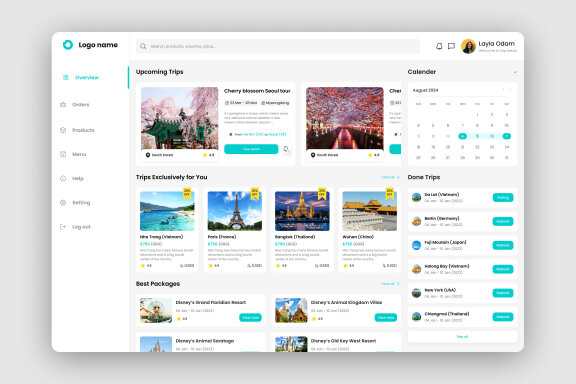Click Rebook for Chiangmai (Thailand)
Image resolution: width=576 pixels, height=384 pixels.
pos(503,317)
